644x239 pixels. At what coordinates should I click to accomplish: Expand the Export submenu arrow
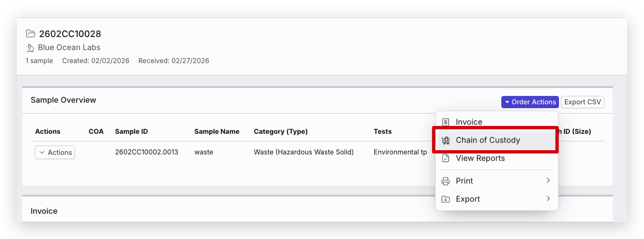click(548, 199)
